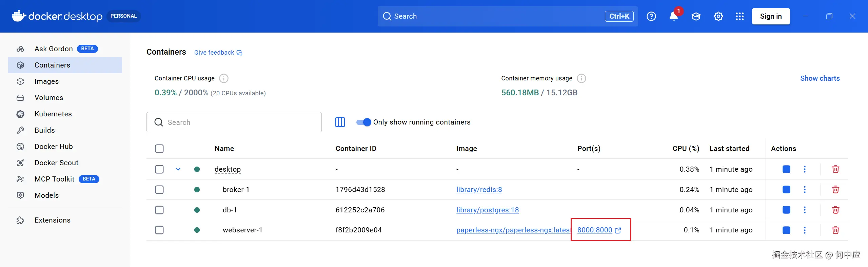This screenshot has height=267, width=868.
Task: Stop the webserver-1 container
Action: point(786,230)
